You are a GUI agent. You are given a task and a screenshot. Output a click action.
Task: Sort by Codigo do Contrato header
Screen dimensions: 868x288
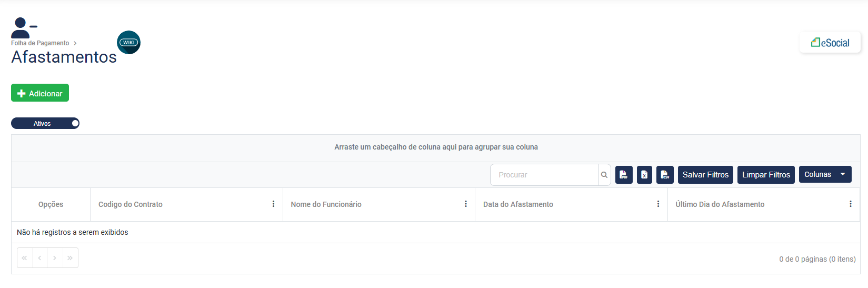[x=131, y=204]
